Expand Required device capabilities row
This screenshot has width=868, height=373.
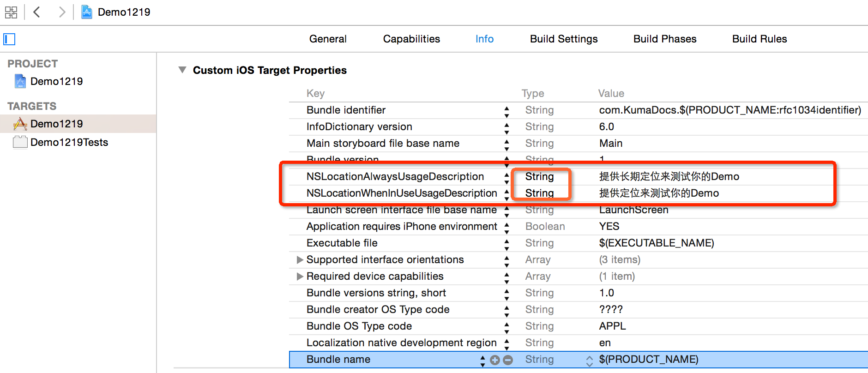coord(300,277)
